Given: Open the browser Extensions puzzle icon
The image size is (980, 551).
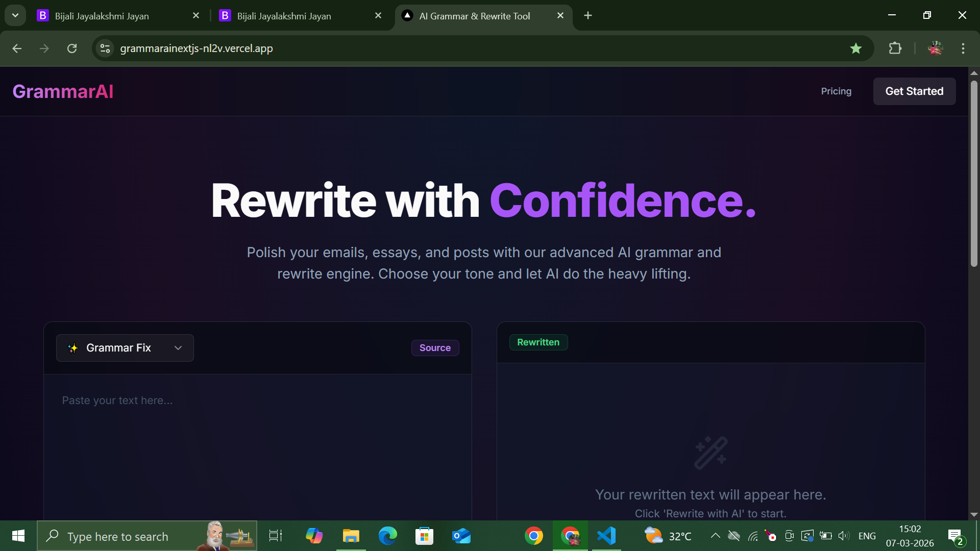Looking at the screenshot, I should tap(895, 48).
